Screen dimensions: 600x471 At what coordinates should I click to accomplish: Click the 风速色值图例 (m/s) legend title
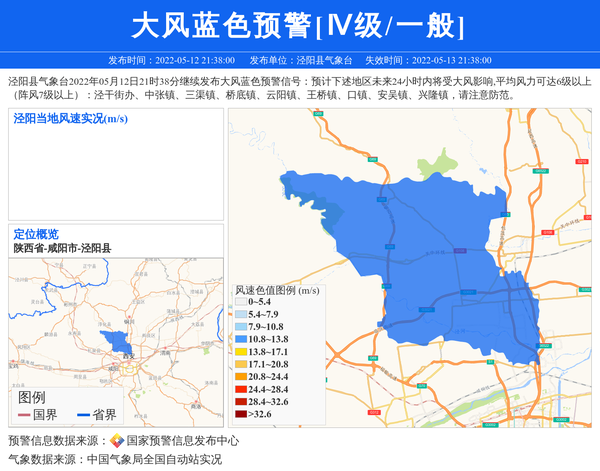[x=277, y=290]
